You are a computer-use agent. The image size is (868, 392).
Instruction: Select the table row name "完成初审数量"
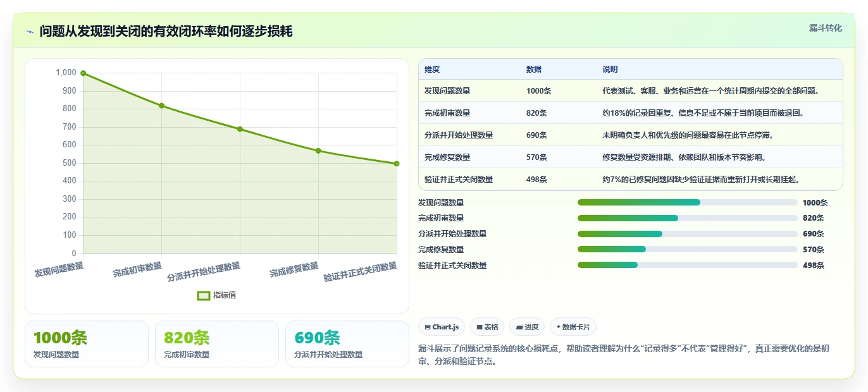[447, 113]
